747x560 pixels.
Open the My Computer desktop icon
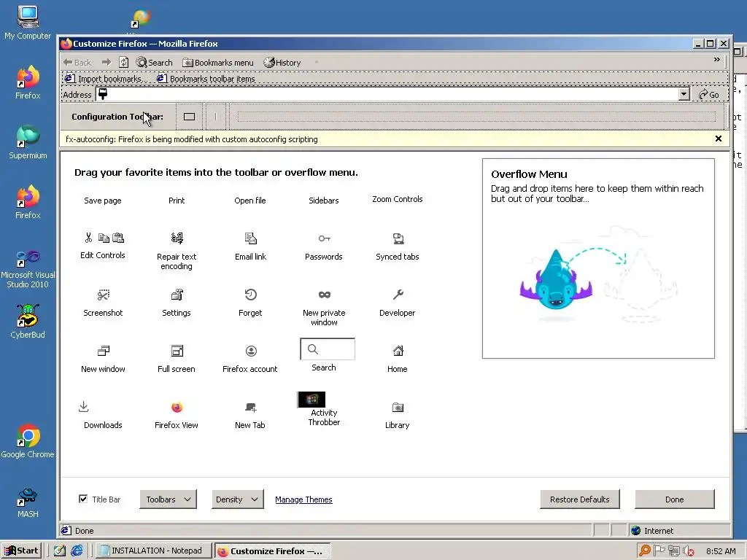28,23
